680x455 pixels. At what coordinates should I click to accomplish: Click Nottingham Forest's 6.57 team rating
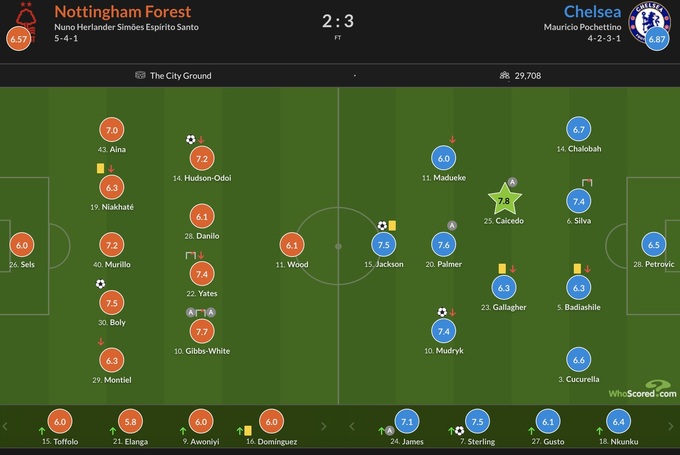click(x=17, y=40)
